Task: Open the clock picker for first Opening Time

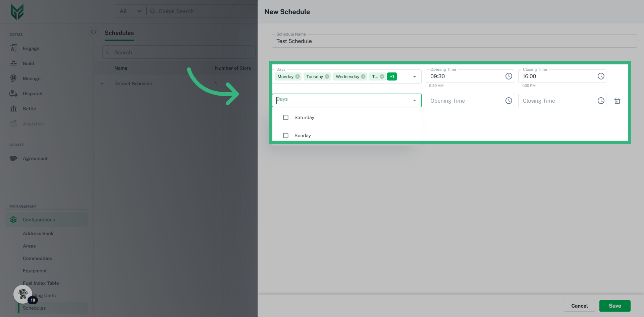Action: pyautogui.click(x=508, y=76)
